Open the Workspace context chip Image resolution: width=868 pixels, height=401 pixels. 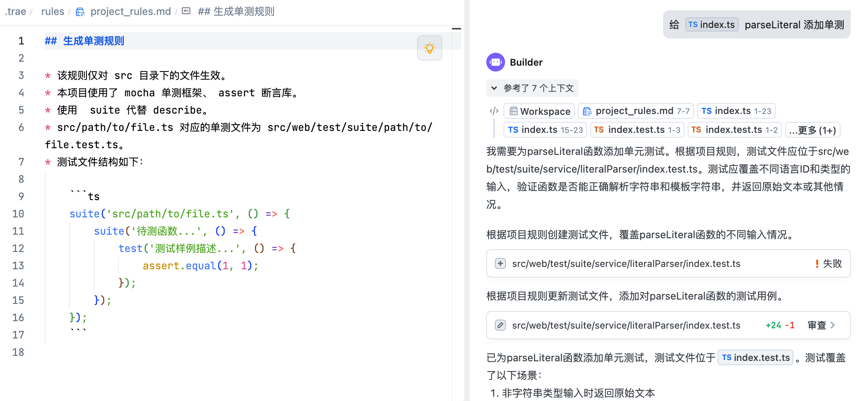pos(539,111)
